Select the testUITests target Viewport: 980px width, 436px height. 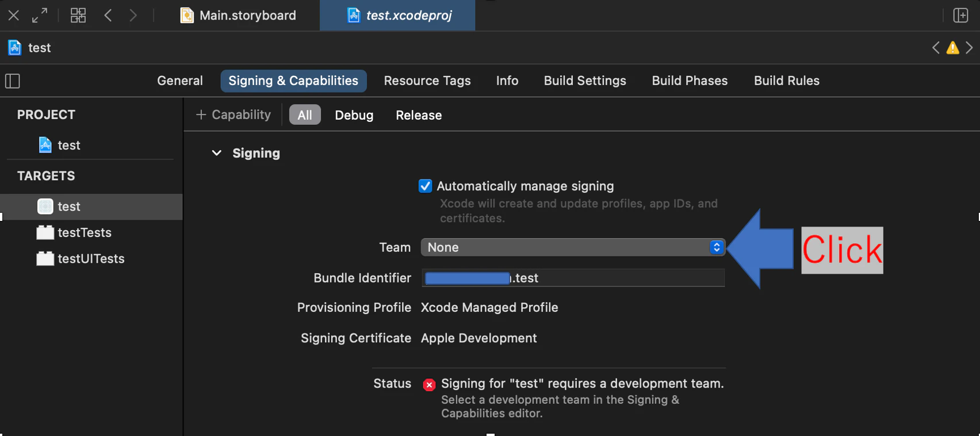[x=81, y=259]
